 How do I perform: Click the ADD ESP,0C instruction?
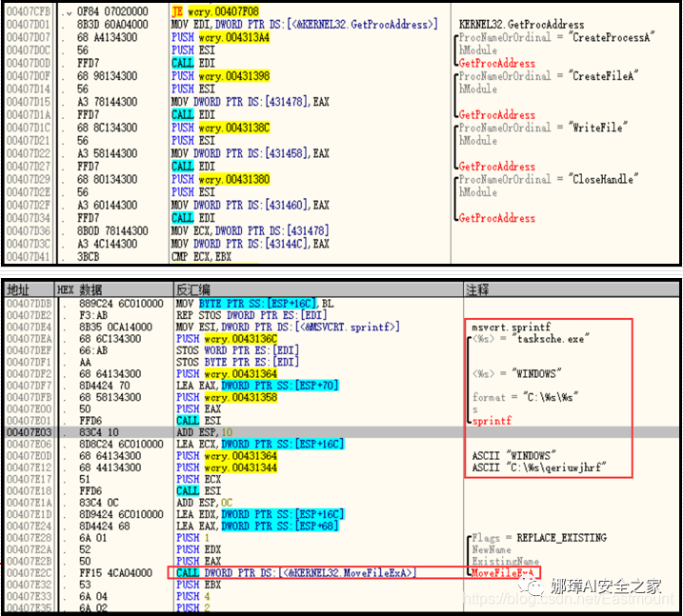(204, 503)
